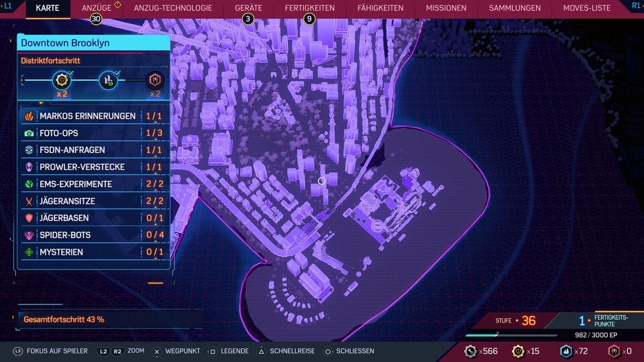Click the FOKUS AUF SPIELER prompt

(x=50, y=351)
